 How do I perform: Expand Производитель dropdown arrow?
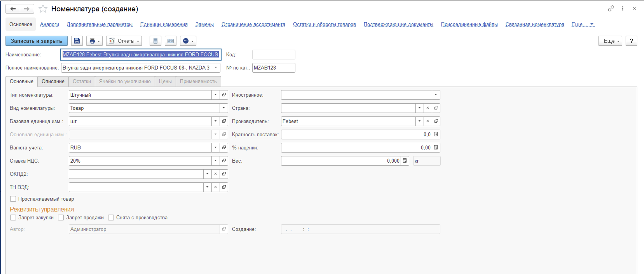[419, 121]
